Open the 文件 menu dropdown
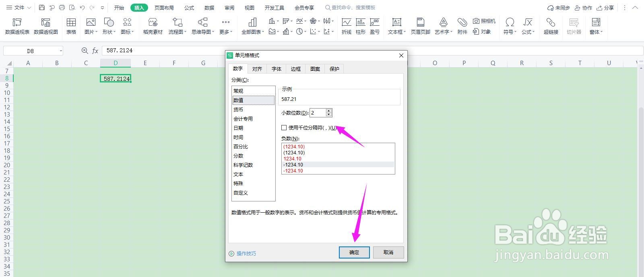The height and width of the screenshot is (277, 644). pos(19,8)
